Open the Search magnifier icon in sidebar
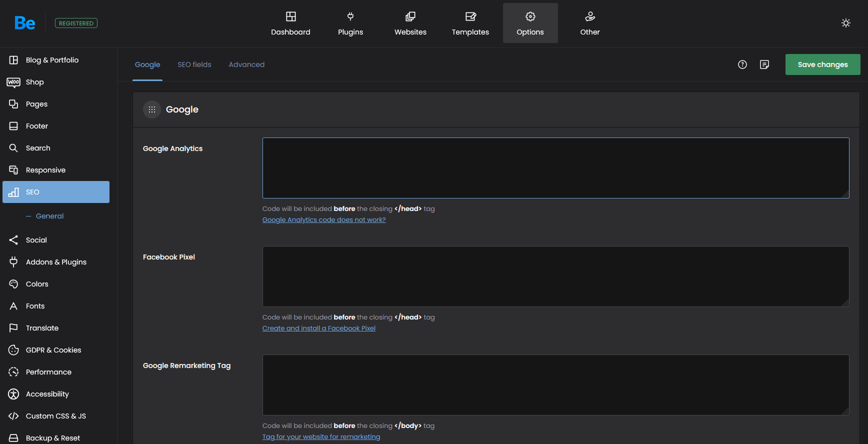 tap(13, 148)
